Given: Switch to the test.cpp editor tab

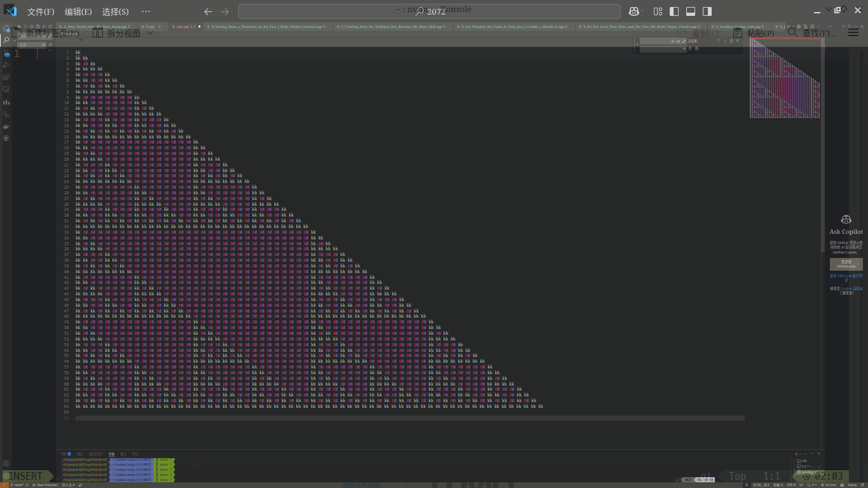Looking at the screenshot, I should [x=184, y=27].
